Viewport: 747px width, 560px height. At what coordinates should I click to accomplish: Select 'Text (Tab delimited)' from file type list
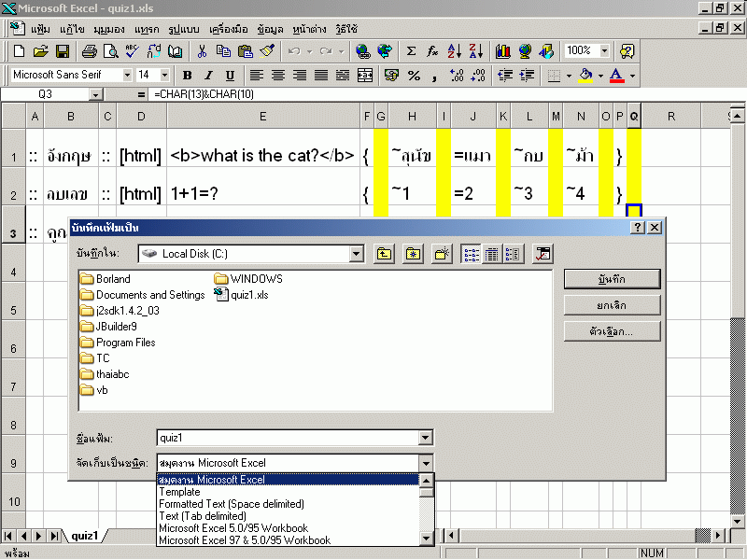click(x=203, y=516)
